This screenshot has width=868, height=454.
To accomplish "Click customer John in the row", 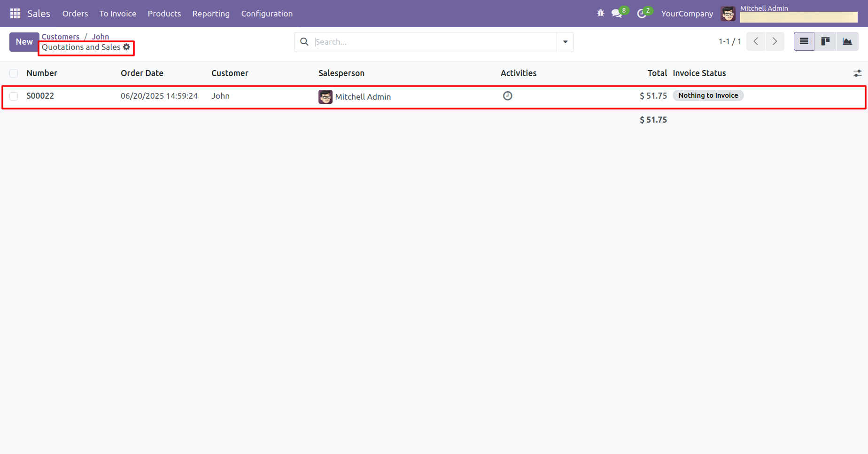I will (x=220, y=96).
